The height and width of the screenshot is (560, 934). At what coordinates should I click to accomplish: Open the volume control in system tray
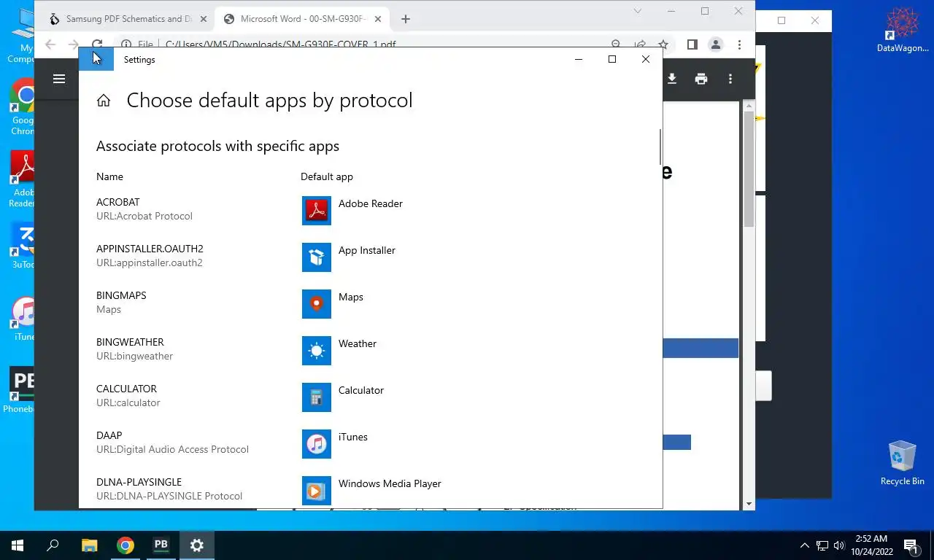tap(838, 545)
